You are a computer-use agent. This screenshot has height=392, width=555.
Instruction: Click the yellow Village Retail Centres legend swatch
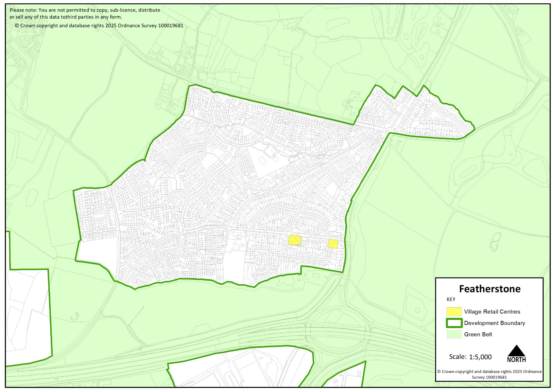[x=454, y=312]
